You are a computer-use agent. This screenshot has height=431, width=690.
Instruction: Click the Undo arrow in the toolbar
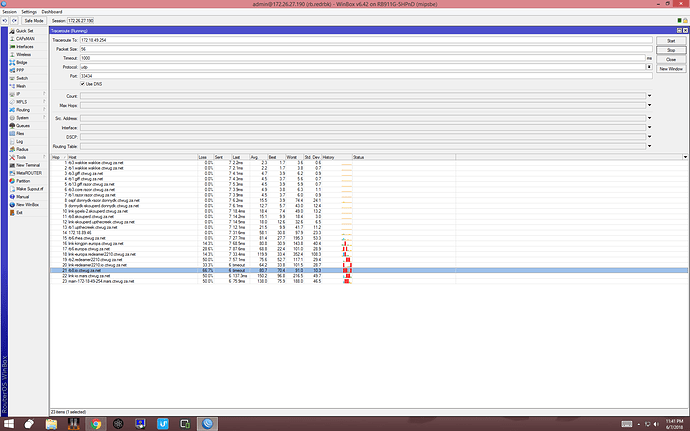(x=6, y=19)
